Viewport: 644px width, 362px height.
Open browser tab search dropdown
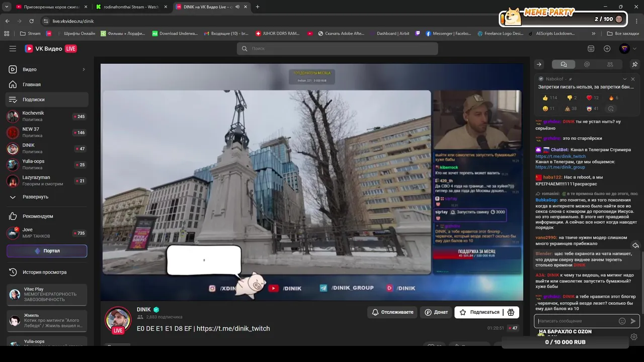[x=7, y=7]
